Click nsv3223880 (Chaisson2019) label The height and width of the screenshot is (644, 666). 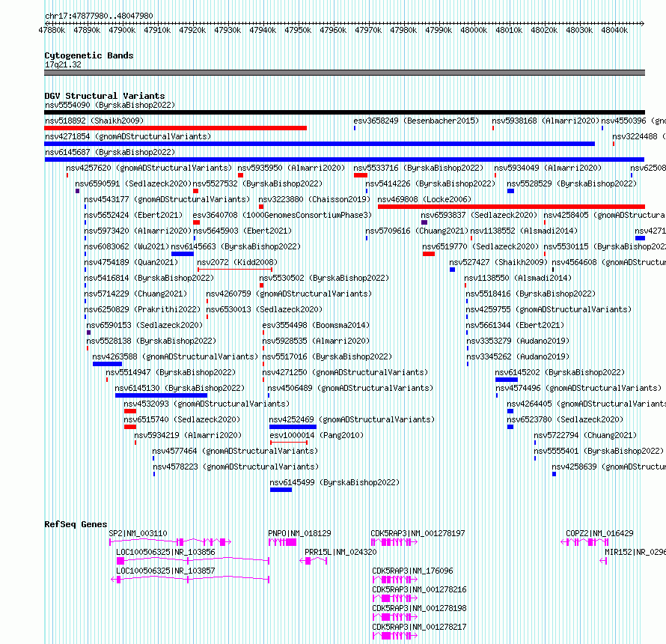pos(314,199)
